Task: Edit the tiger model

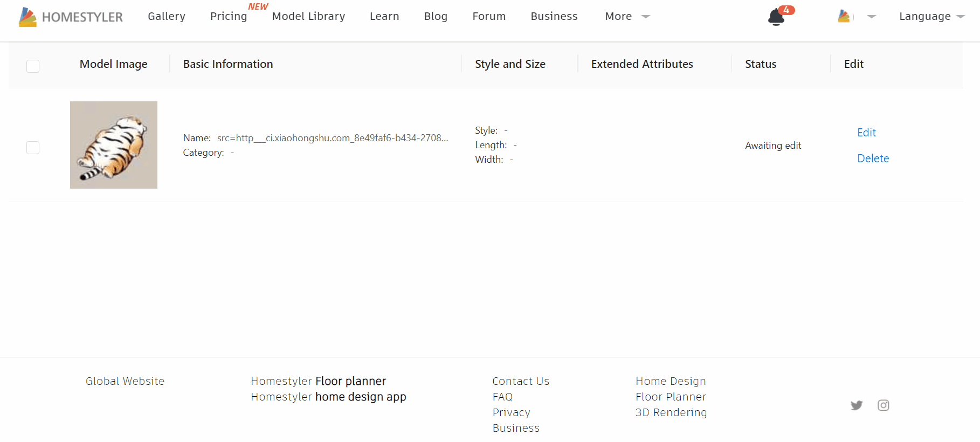Action: (x=866, y=133)
